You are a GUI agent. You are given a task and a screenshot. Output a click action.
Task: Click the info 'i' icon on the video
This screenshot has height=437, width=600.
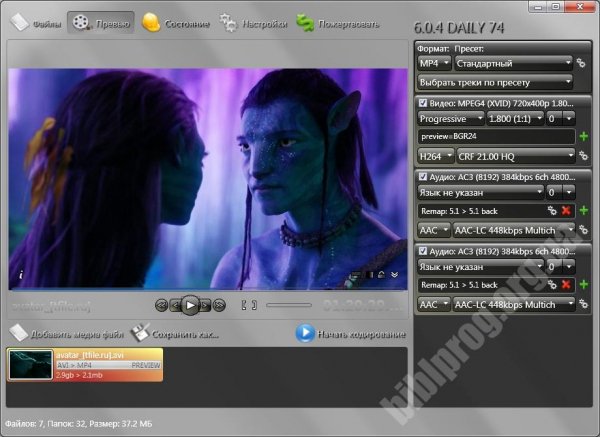click(21, 274)
